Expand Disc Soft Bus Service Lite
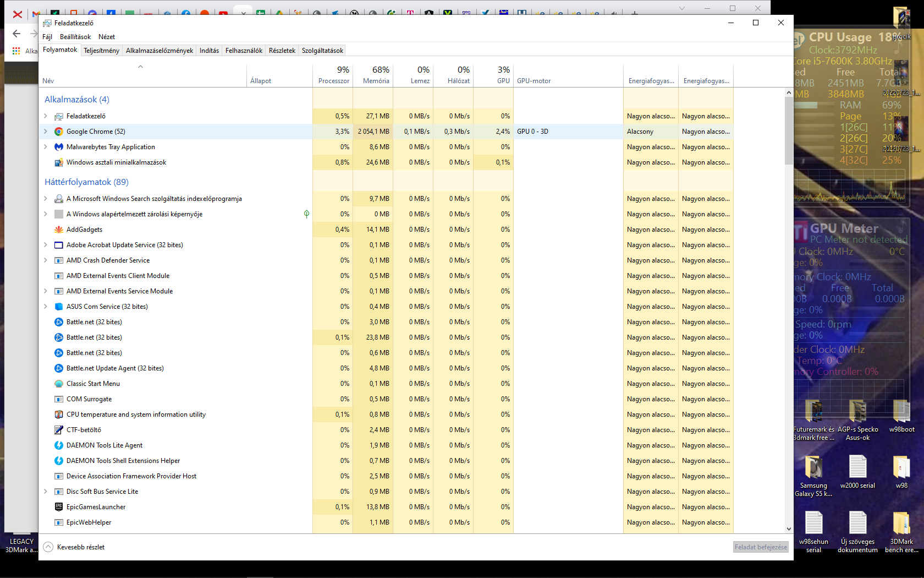Screen dimensions: 924x578 [x=46, y=492]
